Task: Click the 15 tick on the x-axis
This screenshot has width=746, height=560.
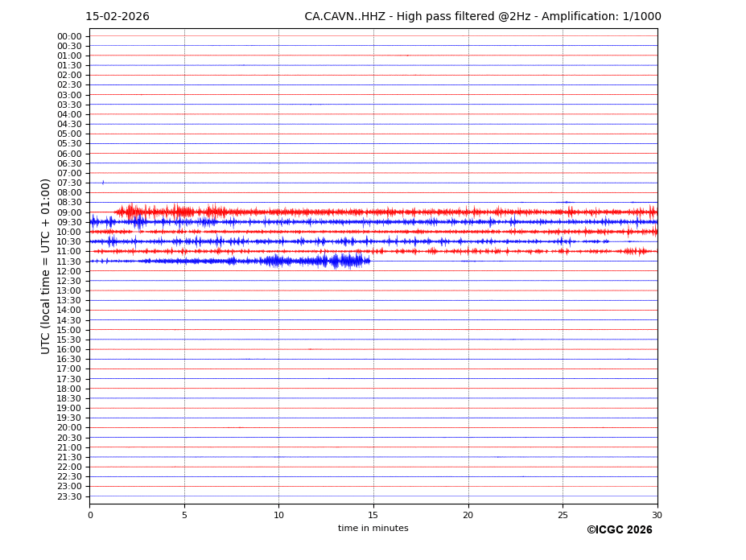Action: coord(373,515)
